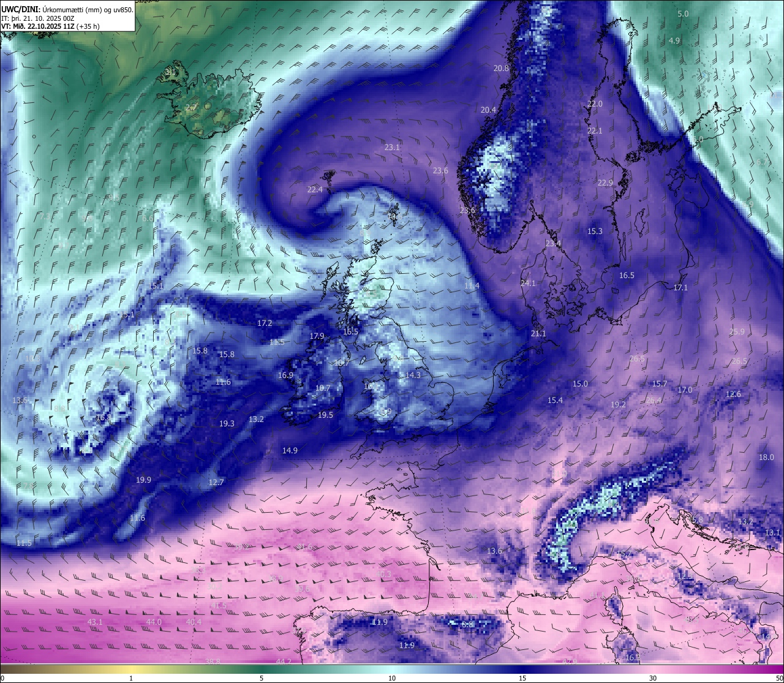This screenshot has height=683, width=784.
Task: Click the map value 12.6
Action: [x=733, y=394]
